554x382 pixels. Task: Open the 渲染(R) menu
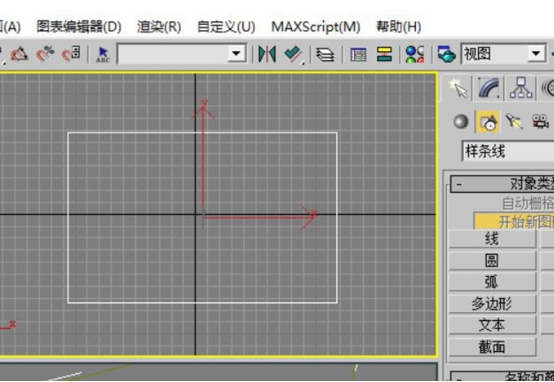click(x=159, y=27)
